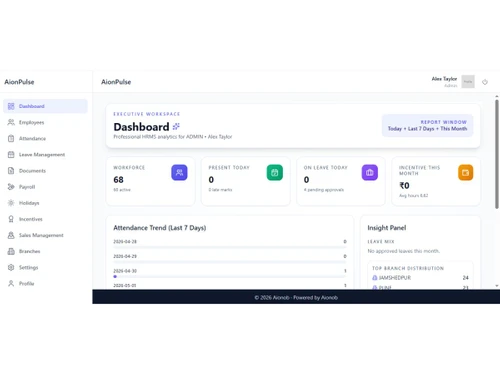Viewport: 500px width, 375px height.
Task: Click the Workforce 68 card
Action: click(151, 181)
